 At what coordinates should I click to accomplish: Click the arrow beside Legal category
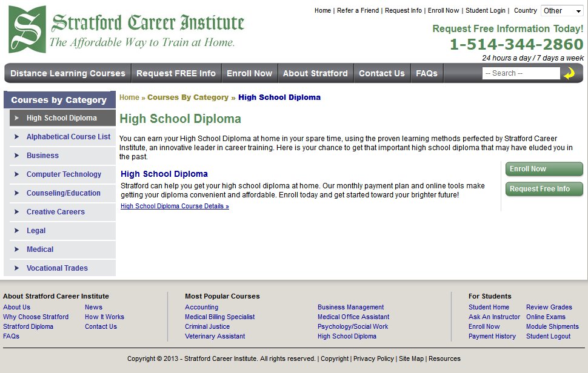[16, 231]
